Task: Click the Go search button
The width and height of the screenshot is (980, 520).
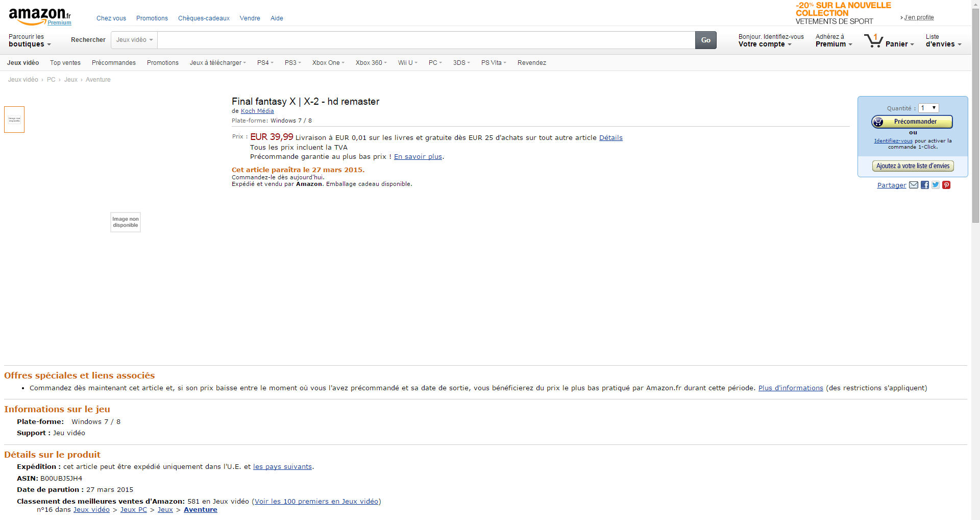Action: (x=706, y=40)
